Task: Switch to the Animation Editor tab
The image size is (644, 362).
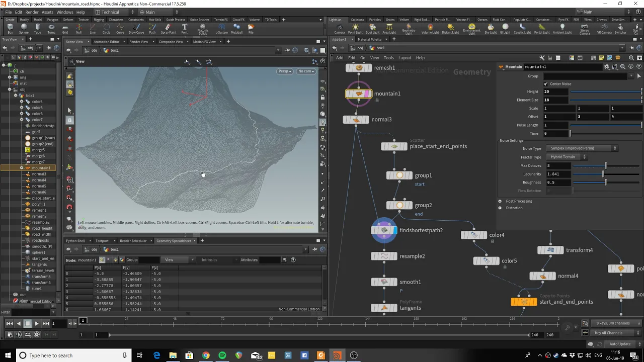Action: 106,42
